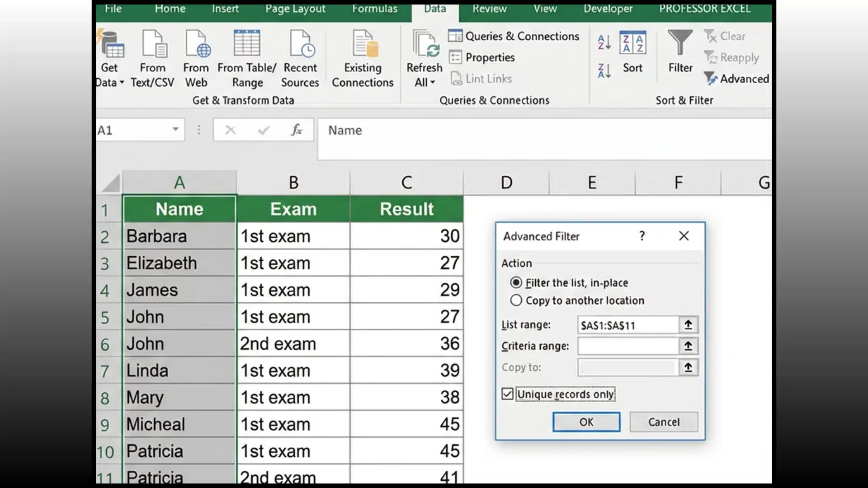Open Insert Function fx button

[x=297, y=130]
